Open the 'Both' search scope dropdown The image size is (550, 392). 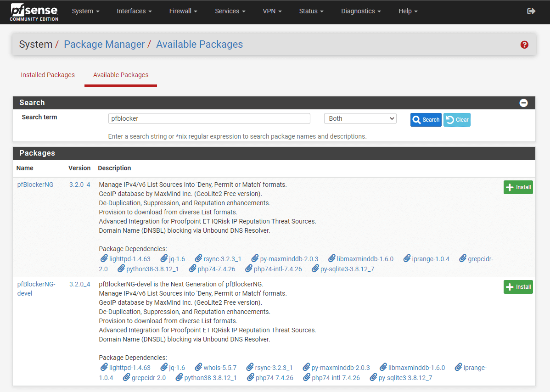coord(360,118)
